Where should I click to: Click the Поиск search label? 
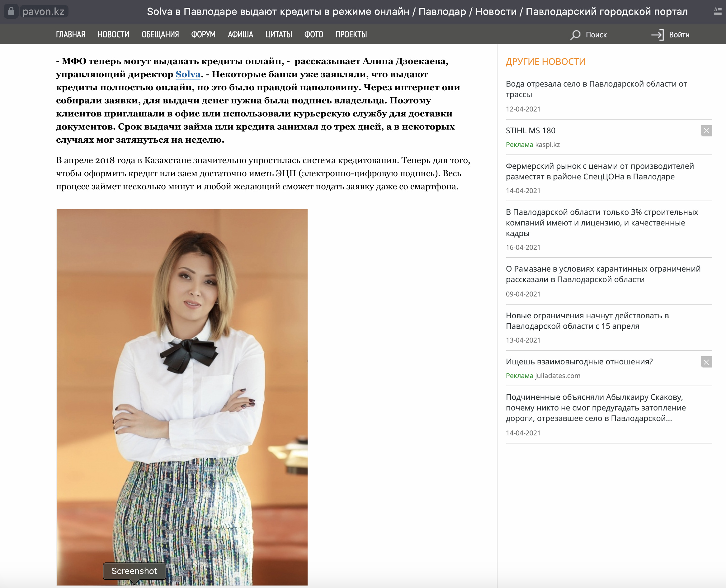(x=596, y=35)
